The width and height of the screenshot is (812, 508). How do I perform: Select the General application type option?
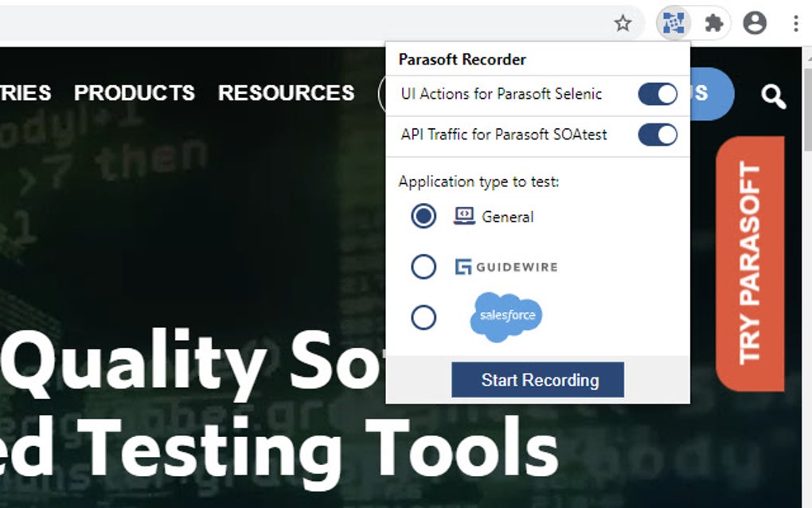click(x=423, y=215)
